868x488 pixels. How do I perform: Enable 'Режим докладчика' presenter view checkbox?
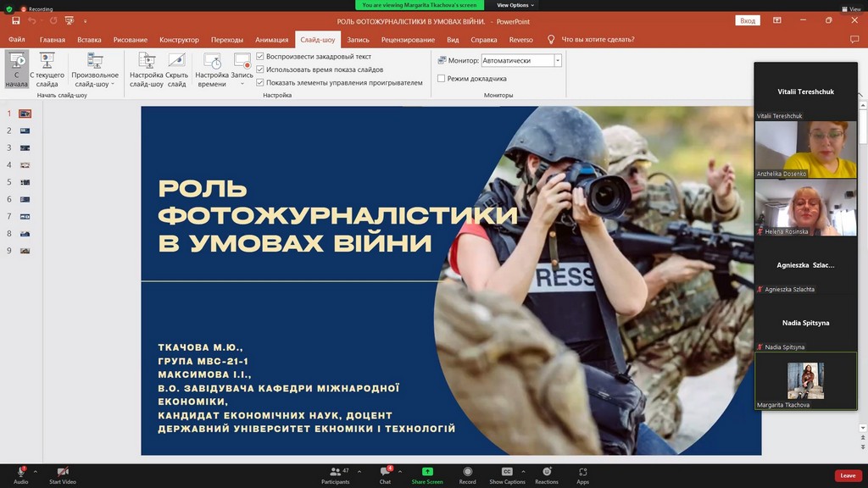pyautogui.click(x=441, y=79)
